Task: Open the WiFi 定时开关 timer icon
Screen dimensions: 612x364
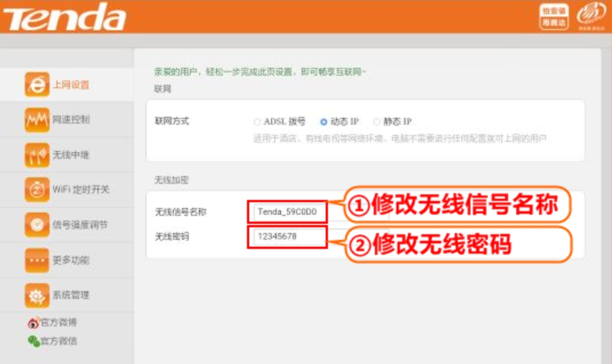Action: (x=37, y=190)
